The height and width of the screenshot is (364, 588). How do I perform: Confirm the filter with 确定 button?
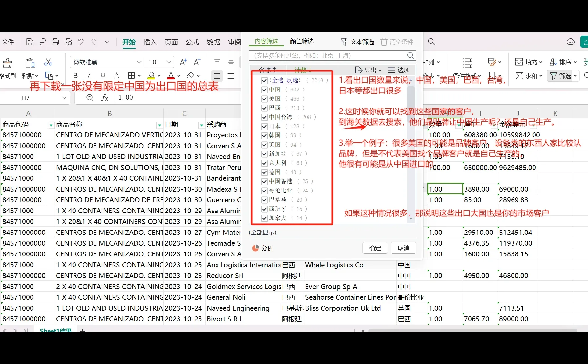[375, 248]
